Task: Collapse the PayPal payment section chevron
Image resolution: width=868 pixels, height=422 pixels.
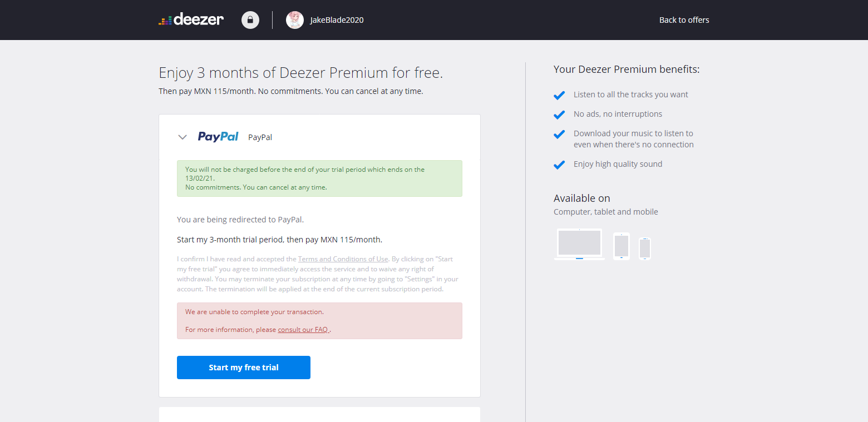Action: point(183,137)
